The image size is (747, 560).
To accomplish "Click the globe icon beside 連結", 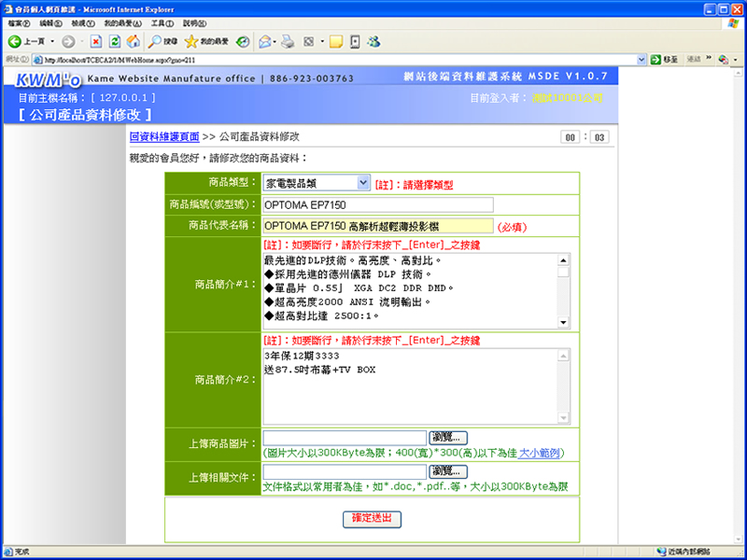I will click(723, 60).
